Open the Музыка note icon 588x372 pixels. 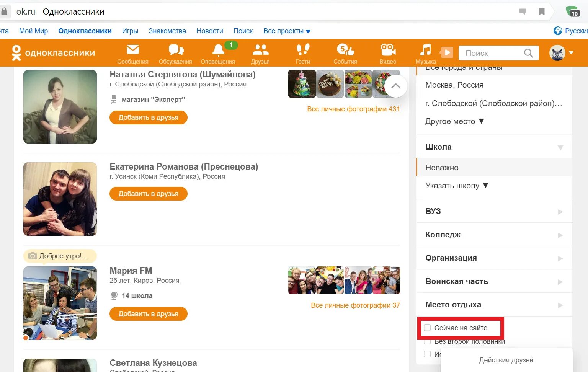click(x=425, y=50)
